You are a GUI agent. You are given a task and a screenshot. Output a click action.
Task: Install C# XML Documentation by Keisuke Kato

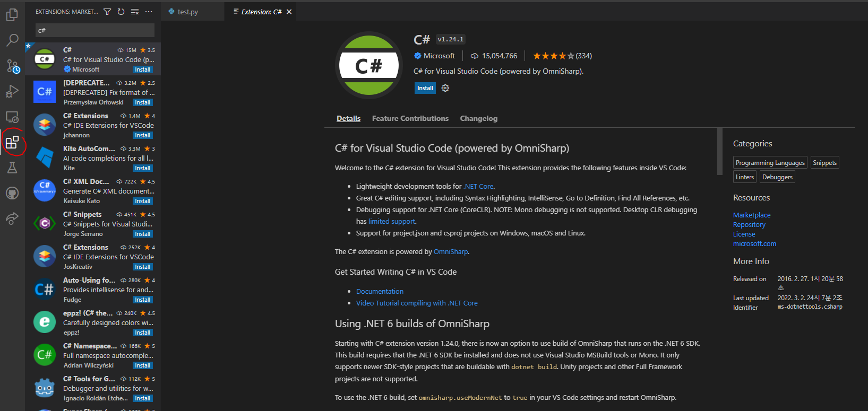tap(142, 201)
